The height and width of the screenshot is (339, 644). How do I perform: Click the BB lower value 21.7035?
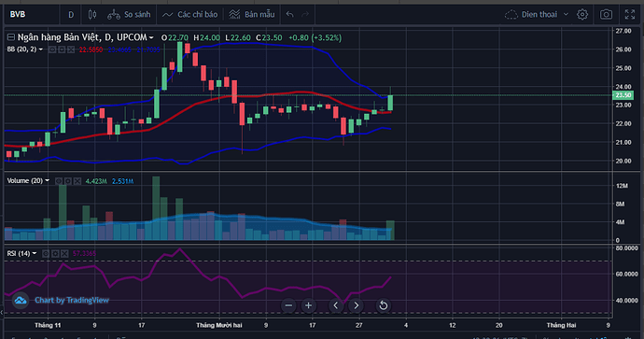click(x=148, y=49)
